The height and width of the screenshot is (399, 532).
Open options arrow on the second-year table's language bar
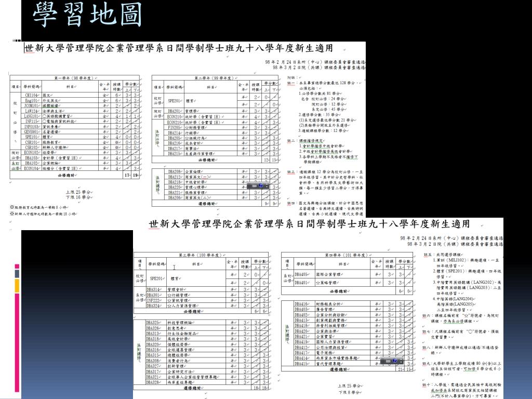coord(267,187)
